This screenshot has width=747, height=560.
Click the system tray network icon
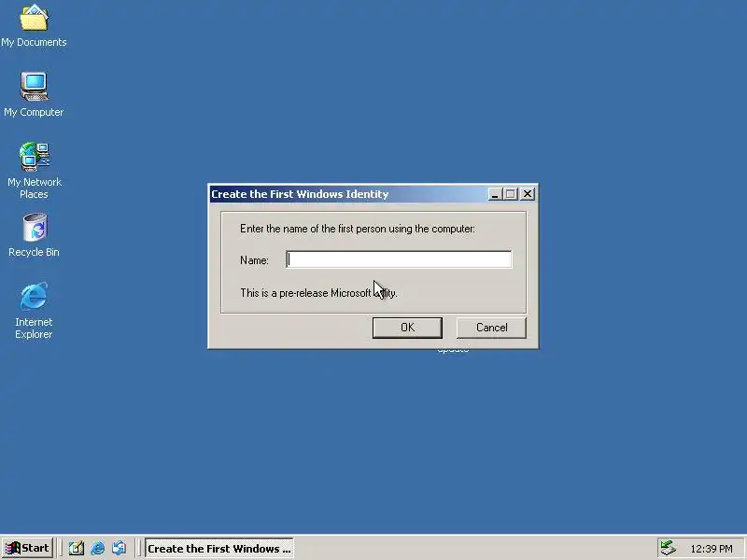[x=669, y=548]
